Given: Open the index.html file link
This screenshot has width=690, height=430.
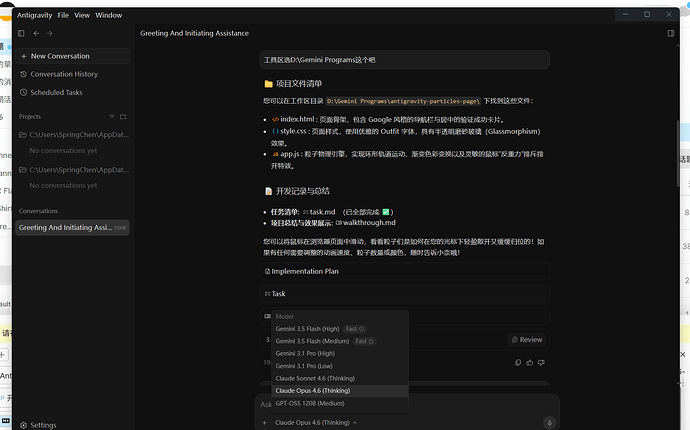Looking at the screenshot, I should (x=293, y=119).
